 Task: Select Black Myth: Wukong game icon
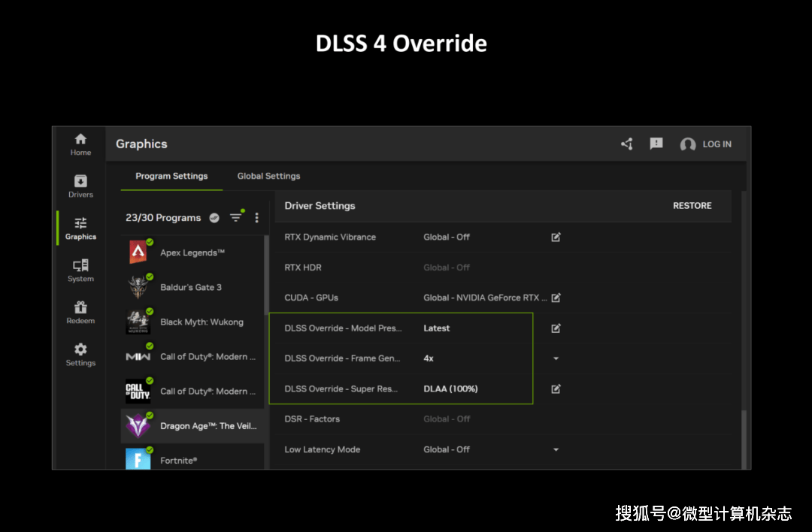point(138,322)
